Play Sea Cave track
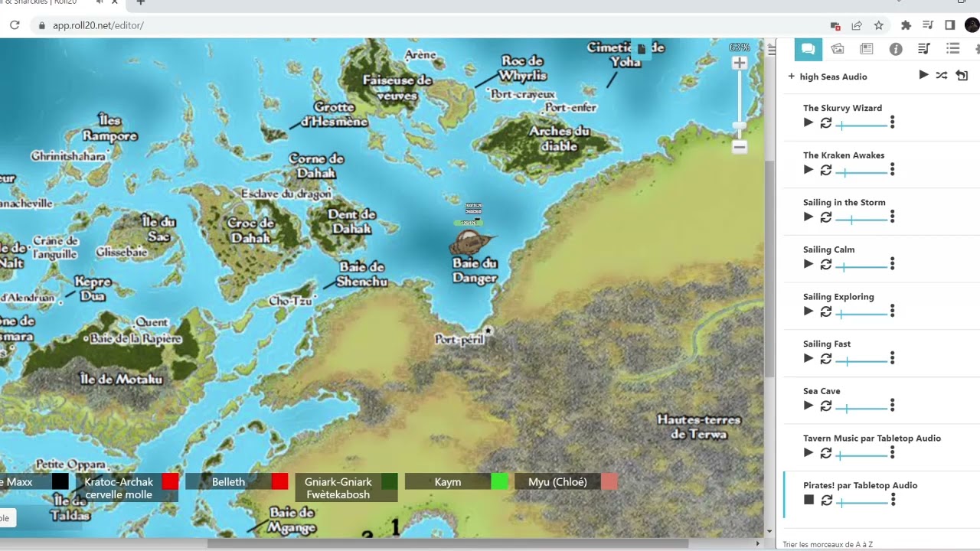 [808, 406]
